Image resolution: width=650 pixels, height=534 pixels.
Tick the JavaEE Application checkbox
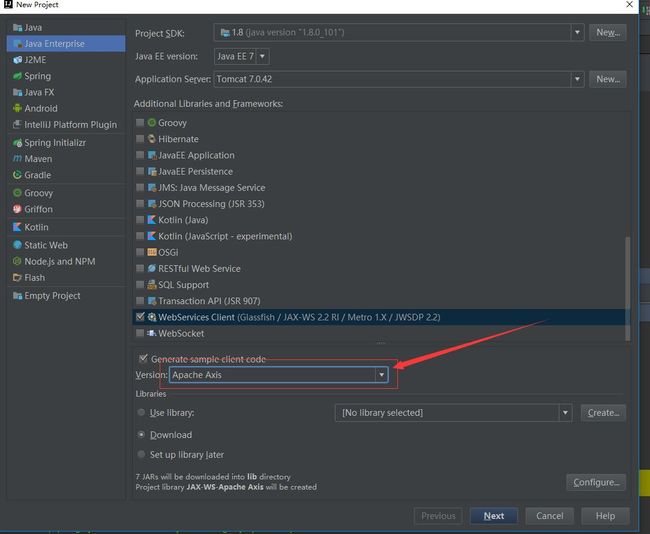coord(140,155)
